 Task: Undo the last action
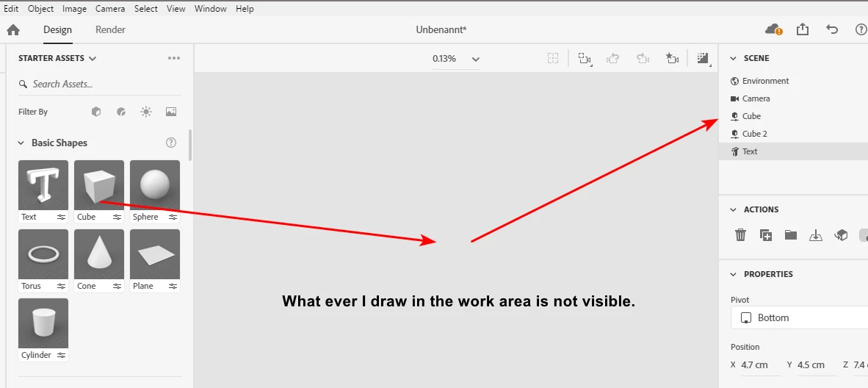pyautogui.click(x=832, y=29)
